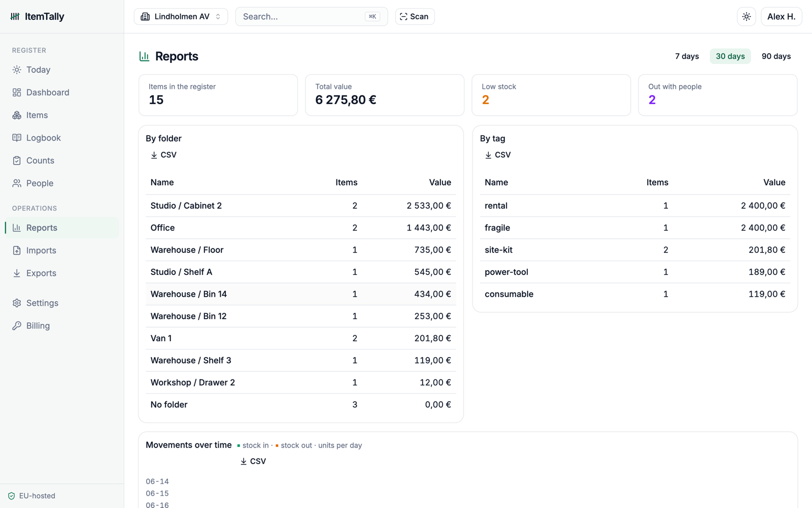
Task: Select the site-kit tag row
Action: pos(635,250)
